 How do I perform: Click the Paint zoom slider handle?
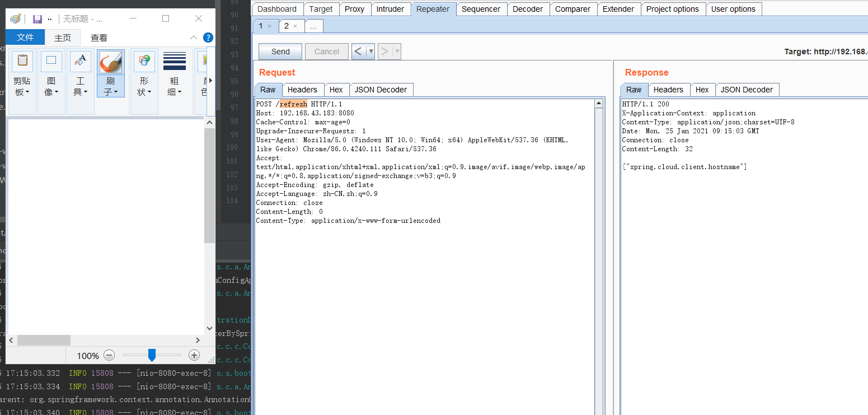152,355
